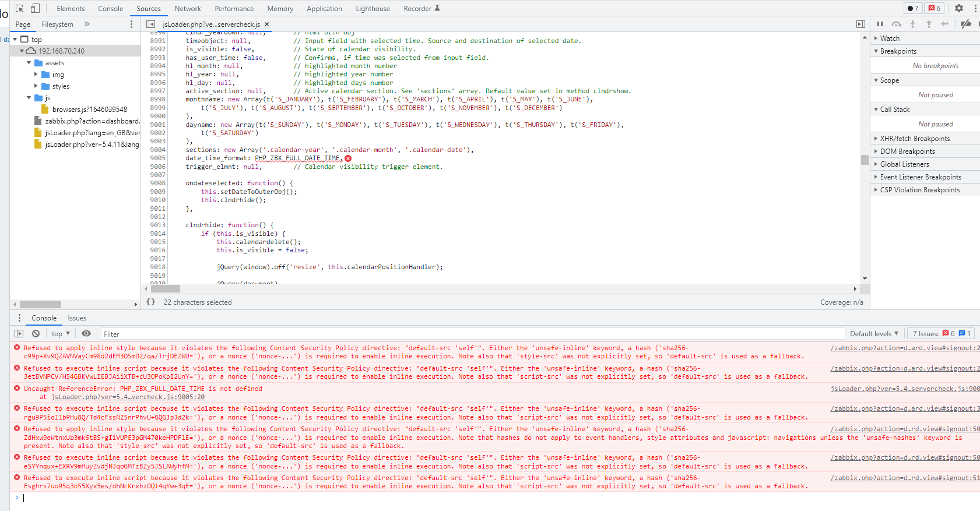Screen dimensions: 980x511
Task: Switch to the Memory tab
Action: point(280,8)
